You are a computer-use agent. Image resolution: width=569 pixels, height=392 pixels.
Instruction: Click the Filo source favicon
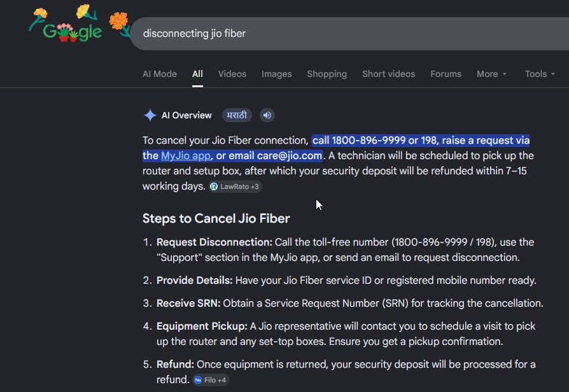pos(198,380)
